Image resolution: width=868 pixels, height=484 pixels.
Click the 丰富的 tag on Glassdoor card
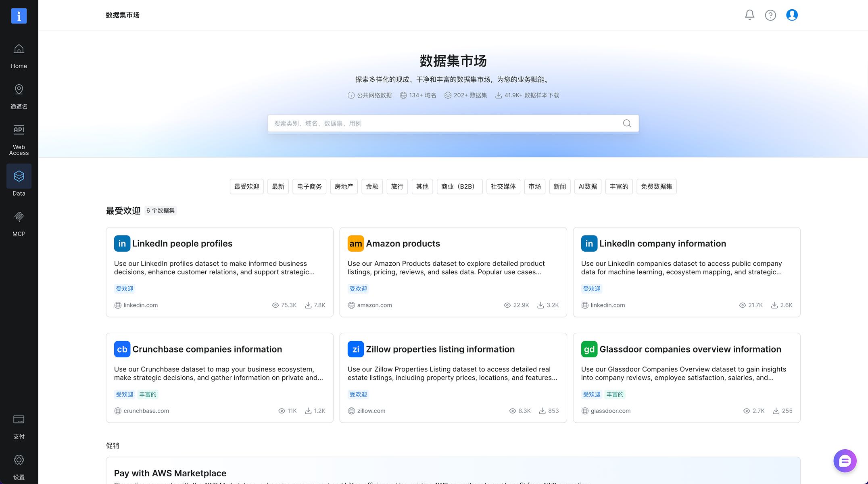pyautogui.click(x=615, y=394)
